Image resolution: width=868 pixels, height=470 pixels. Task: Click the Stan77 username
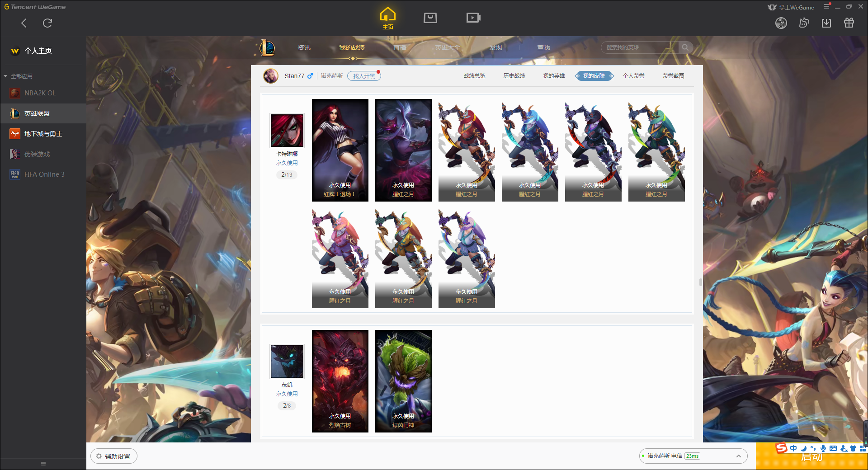[294, 76]
